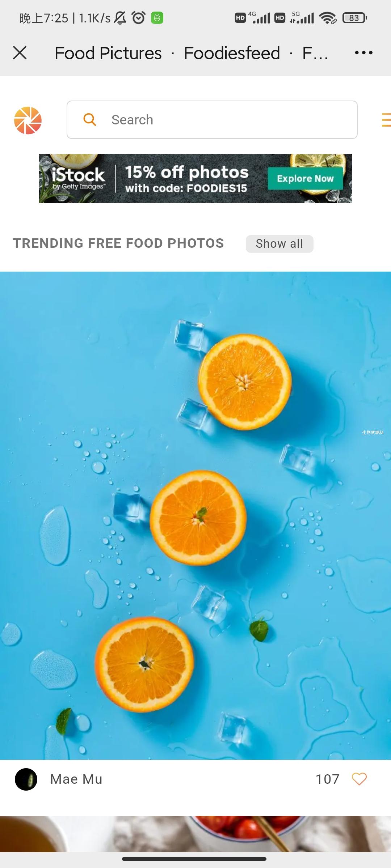Click the 107 likes count
391x868 pixels.
[x=328, y=779]
